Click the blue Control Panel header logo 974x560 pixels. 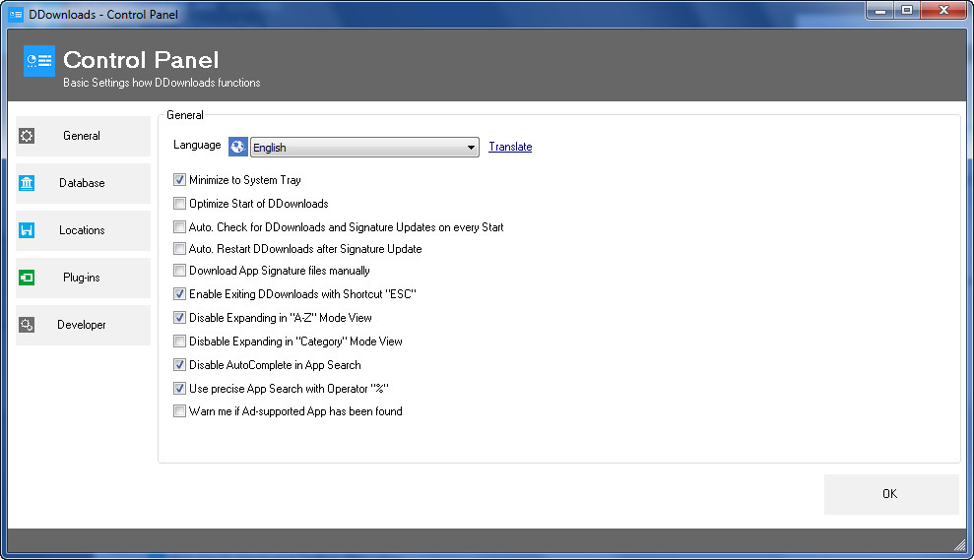[39, 61]
